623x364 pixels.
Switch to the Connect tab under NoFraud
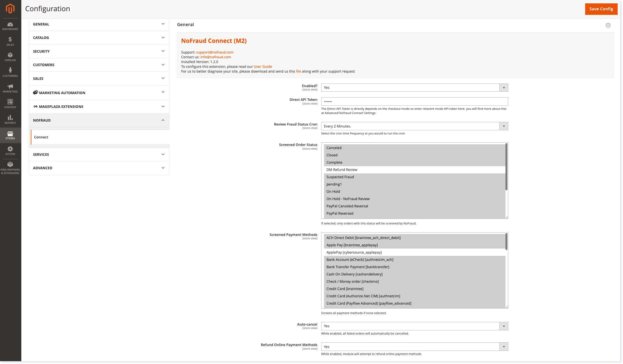coord(41,137)
